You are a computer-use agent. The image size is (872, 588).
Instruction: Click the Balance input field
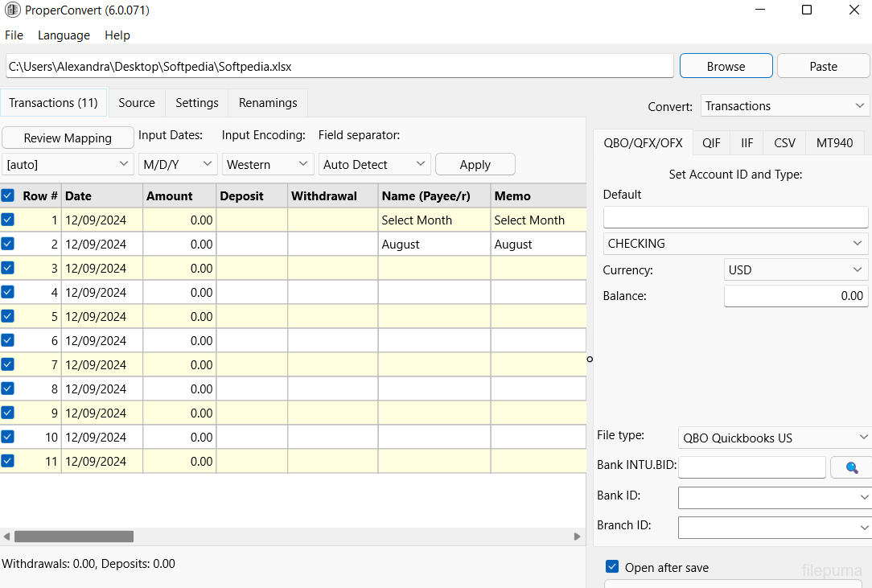tap(796, 296)
